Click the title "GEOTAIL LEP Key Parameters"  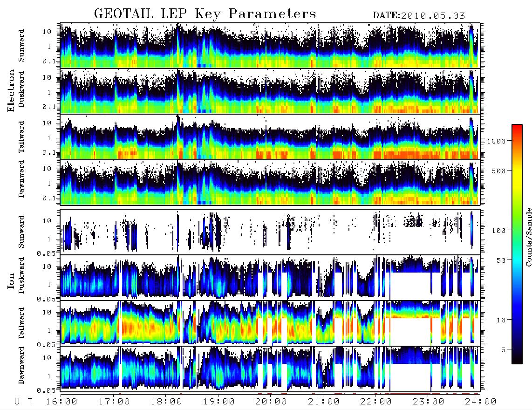click(205, 14)
